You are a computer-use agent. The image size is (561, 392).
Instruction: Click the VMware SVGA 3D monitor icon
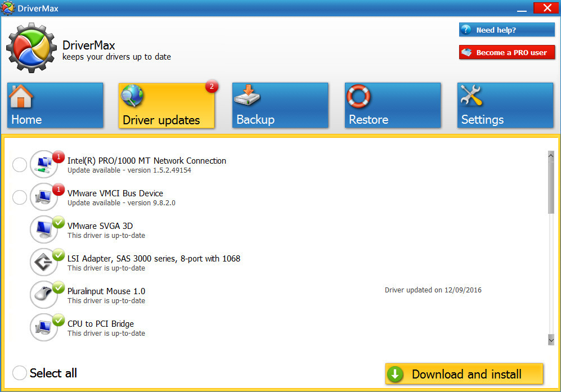[x=43, y=229]
